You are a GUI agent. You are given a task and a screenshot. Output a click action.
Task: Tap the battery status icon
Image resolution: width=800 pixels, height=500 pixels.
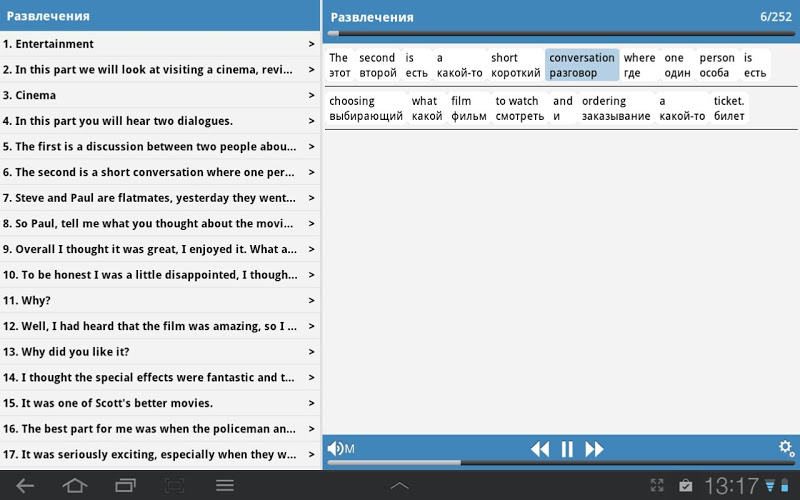(x=785, y=486)
